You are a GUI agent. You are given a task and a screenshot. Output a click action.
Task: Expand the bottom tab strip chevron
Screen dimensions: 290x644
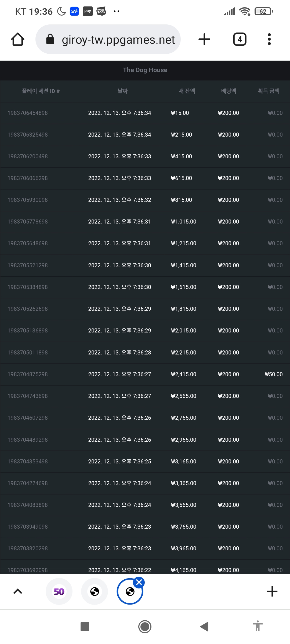pos(18,591)
